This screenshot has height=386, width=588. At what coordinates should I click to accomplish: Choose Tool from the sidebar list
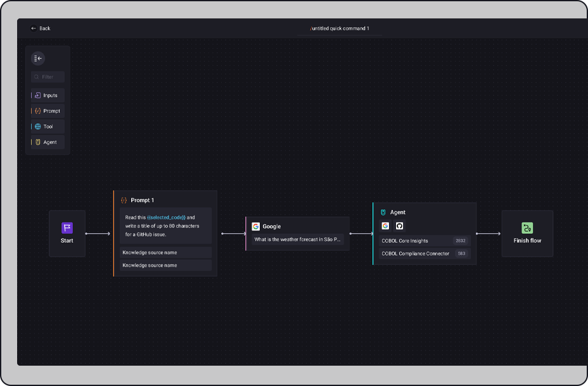tap(48, 127)
